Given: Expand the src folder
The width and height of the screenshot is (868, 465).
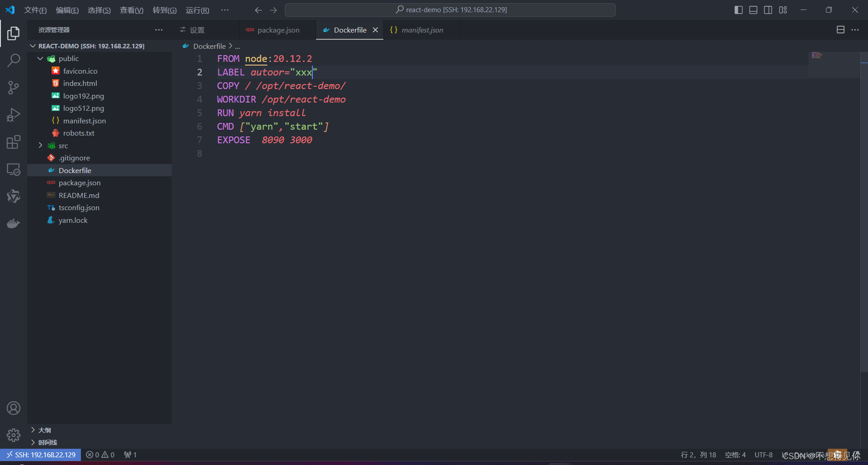Looking at the screenshot, I should [40, 145].
